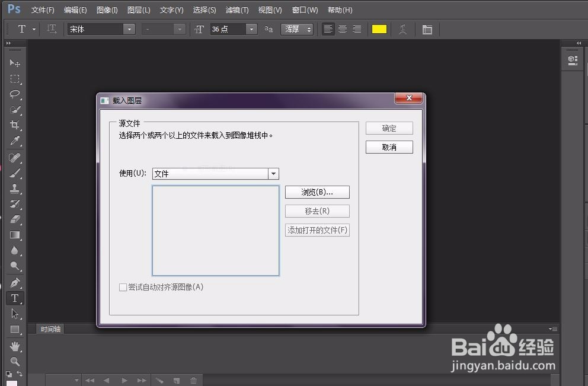Select the Clone Stamp tool
588x386 pixels.
pos(15,189)
